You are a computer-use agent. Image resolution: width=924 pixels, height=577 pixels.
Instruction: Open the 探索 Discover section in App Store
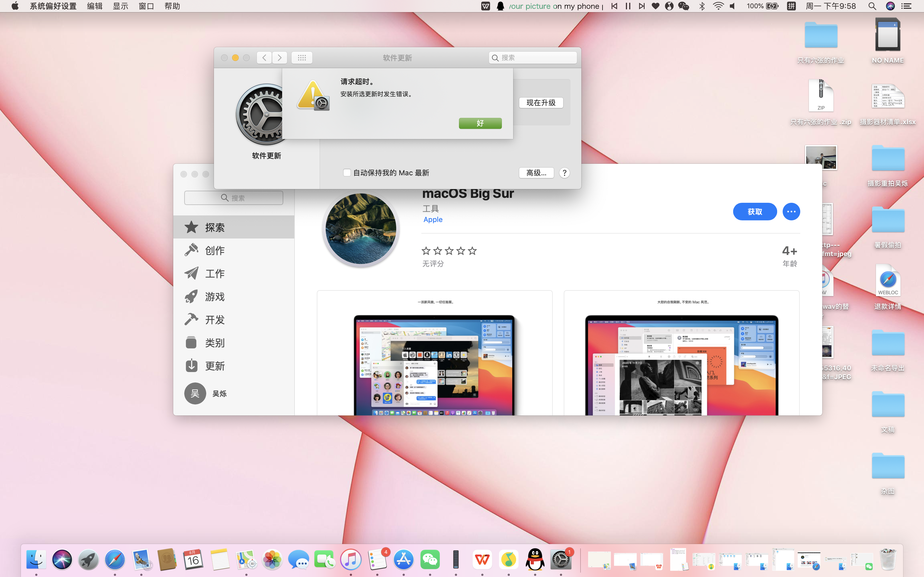tap(214, 228)
